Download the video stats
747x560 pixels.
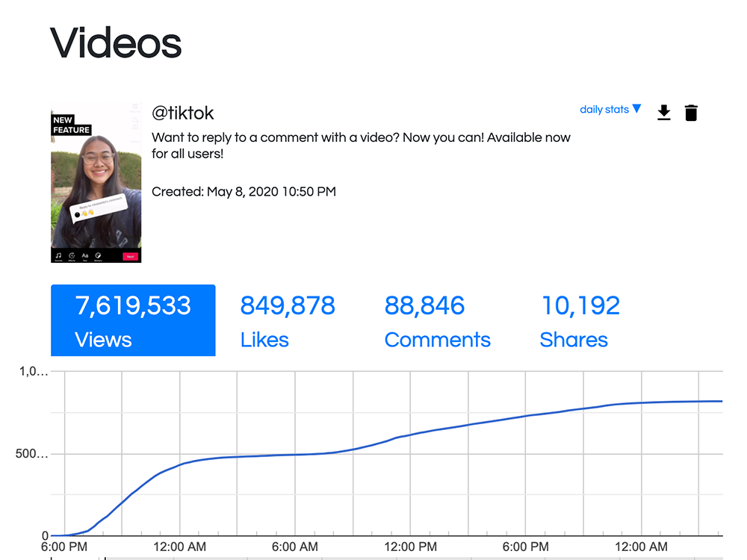point(663,113)
